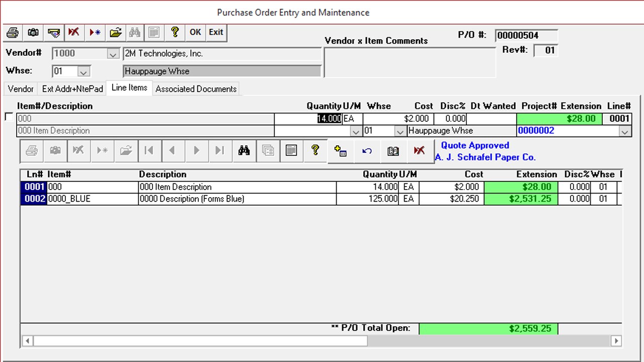This screenshot has height=362, width=644.
Task: Switch to the Ext Addr+NtePad tab
Action: (x=72, y=89)
